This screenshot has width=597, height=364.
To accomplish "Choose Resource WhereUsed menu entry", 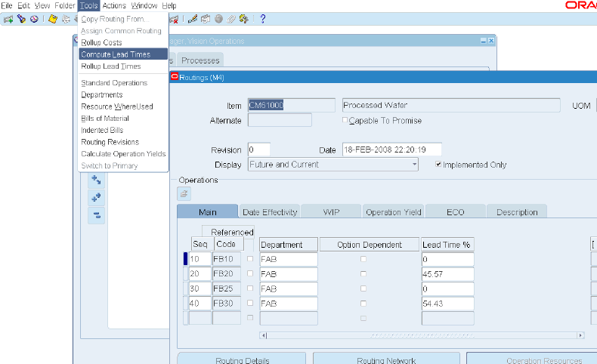I will (123, 106).
